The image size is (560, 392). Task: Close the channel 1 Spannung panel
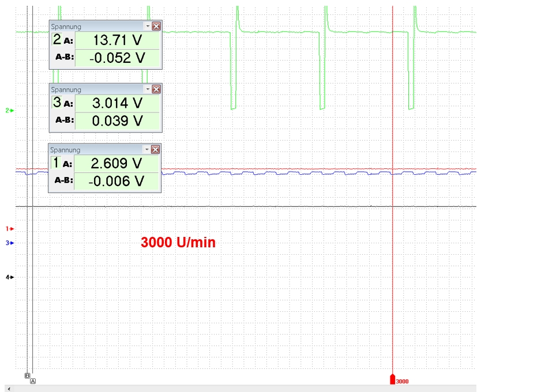tap(155, 149)
